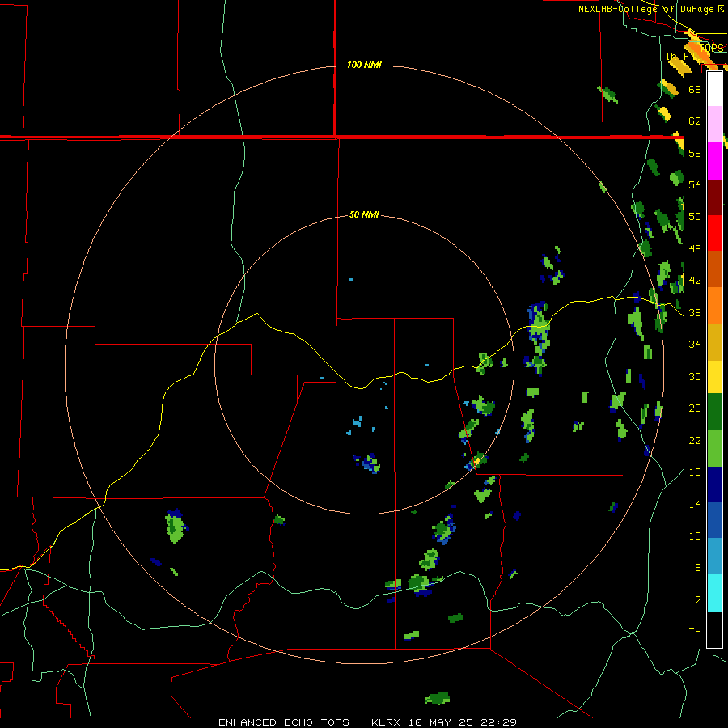Pick the navy blue legend swatch

pyautogui.click(x=714, y=485)
